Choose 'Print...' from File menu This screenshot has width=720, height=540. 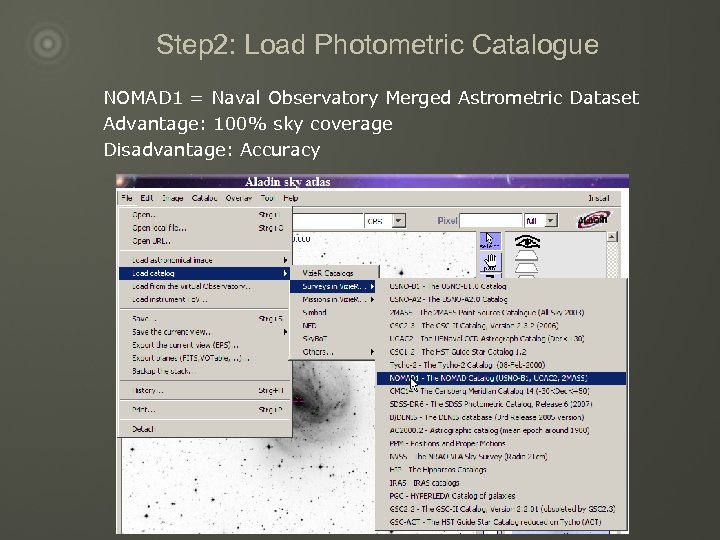point(205,410)
